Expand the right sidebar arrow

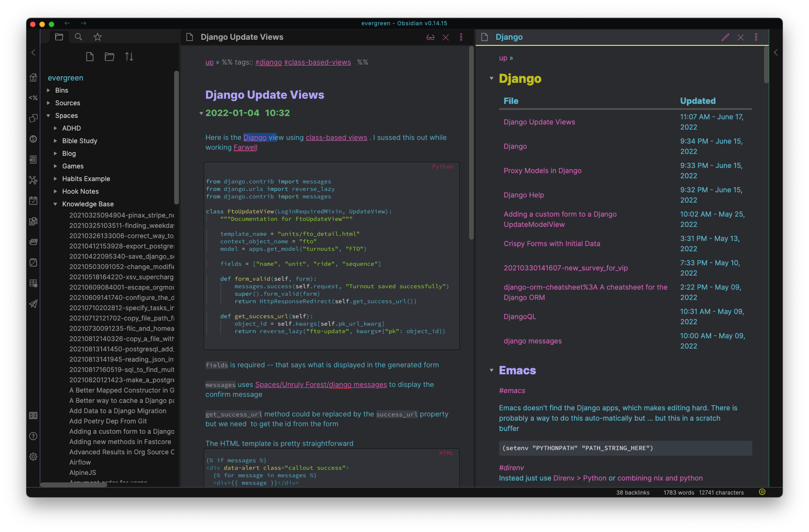[x=776, y=52]
